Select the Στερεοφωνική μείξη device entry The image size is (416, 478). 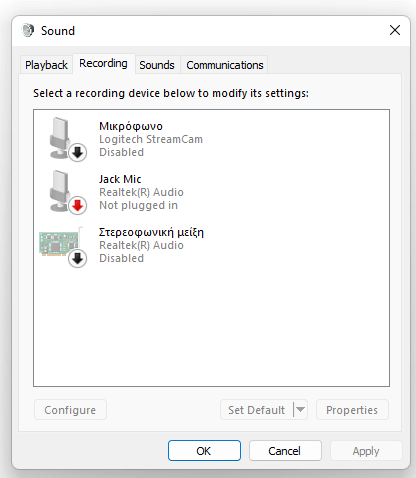pyautogui.click(x=211, y=245)
